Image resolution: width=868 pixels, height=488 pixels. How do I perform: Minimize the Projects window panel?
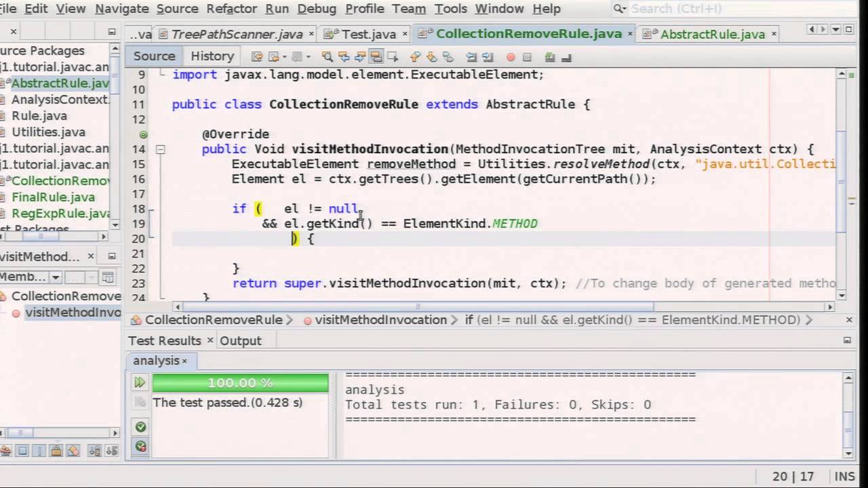pyautogui.click(x=112, y=31)
